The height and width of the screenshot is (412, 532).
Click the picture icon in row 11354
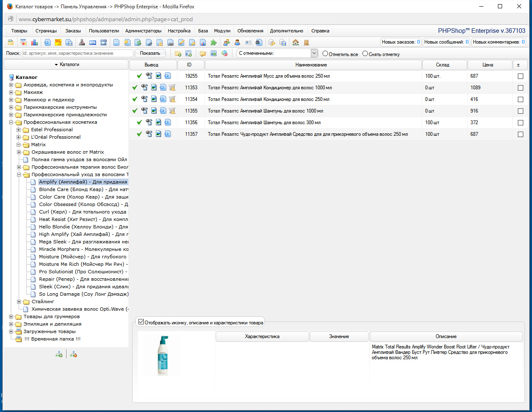click(154, 99)
